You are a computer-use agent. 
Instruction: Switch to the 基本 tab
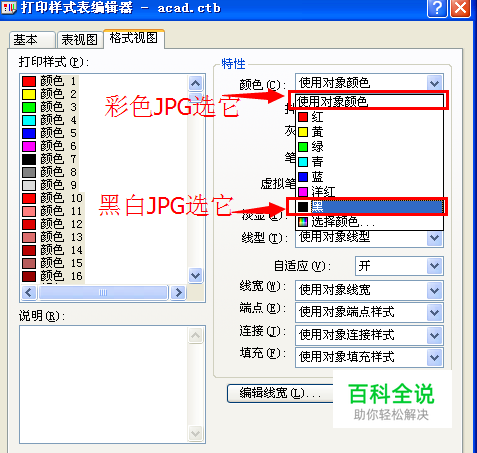point(32,40)
